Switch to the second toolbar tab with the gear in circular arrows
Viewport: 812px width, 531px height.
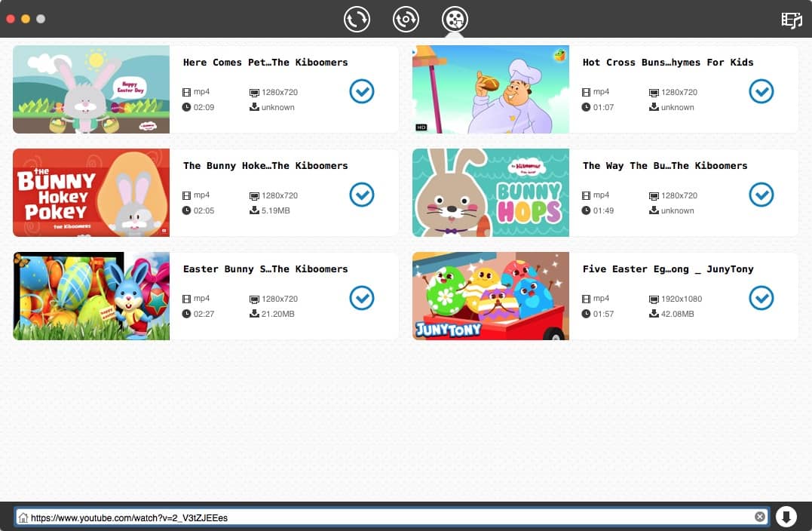coord(406,19)
